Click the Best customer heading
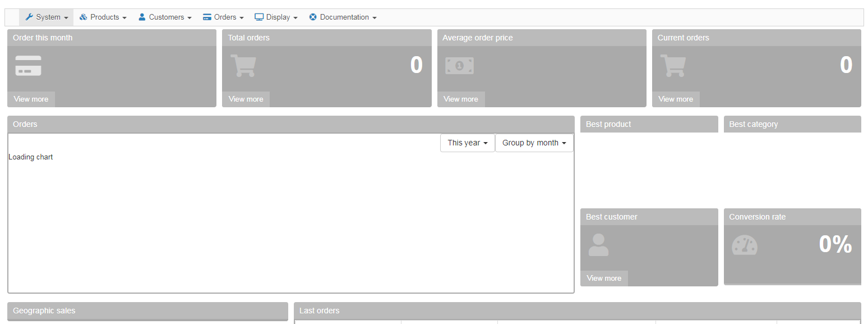This screenshot has width=868, height=324. (612, 217)
